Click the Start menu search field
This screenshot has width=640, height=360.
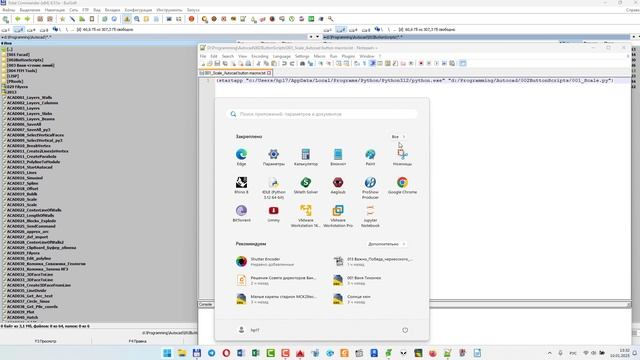(x=322, y=114)
